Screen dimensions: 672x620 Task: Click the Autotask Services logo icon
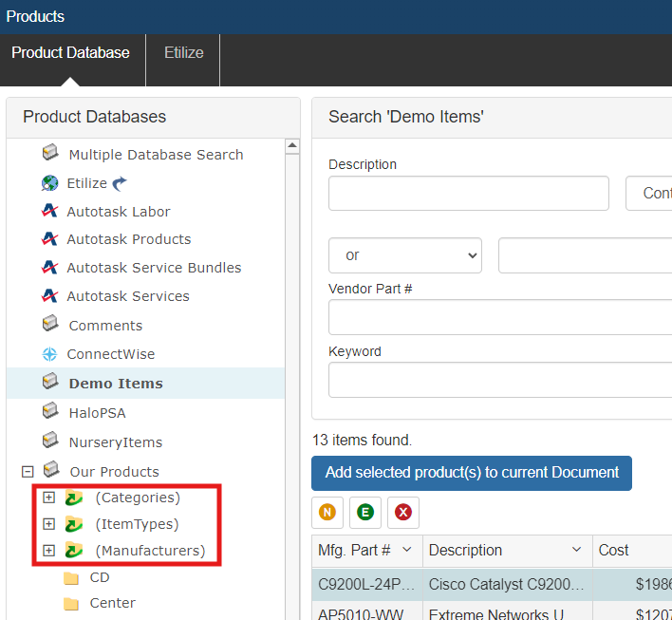coord(49,296)
